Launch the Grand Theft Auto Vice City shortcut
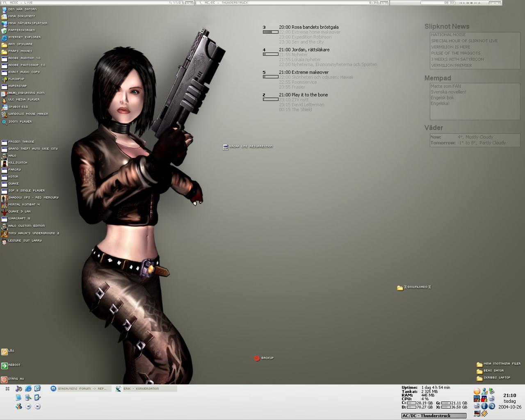 tap(30, 149)
